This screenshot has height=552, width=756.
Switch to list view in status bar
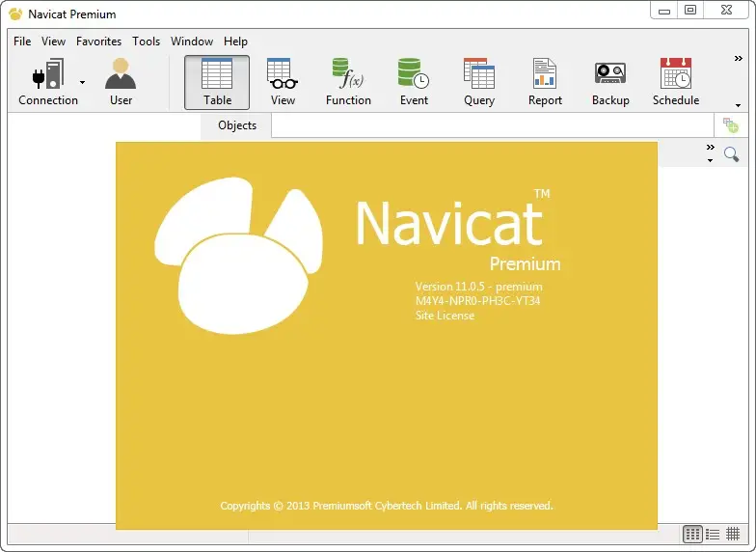(x=713, y=535)
